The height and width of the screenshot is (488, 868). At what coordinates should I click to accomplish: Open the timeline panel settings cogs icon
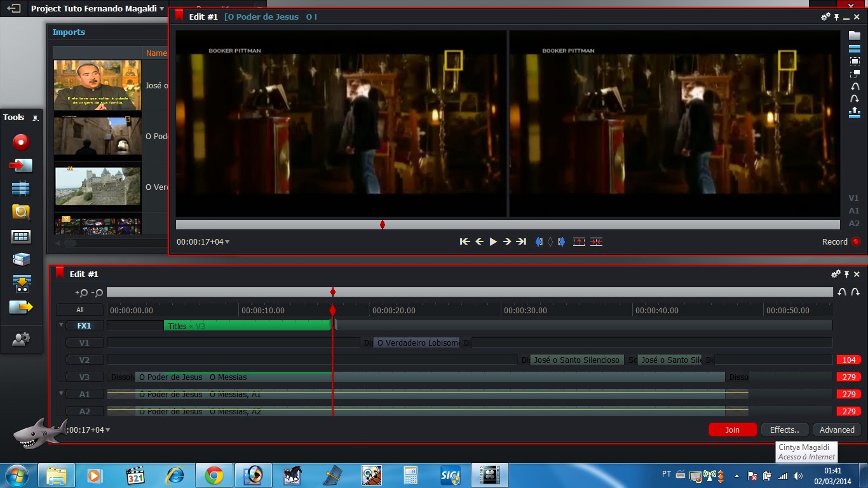(836, 274)
